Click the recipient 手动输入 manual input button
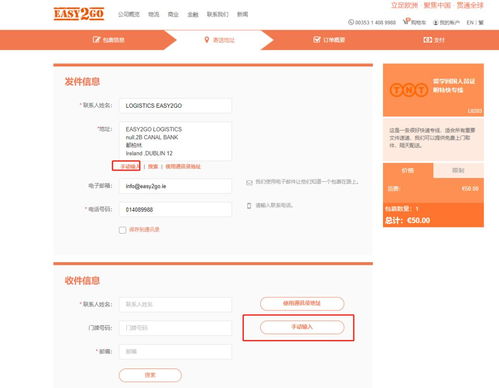Viewport: 499px width, 388px height. tap(302, 327)
